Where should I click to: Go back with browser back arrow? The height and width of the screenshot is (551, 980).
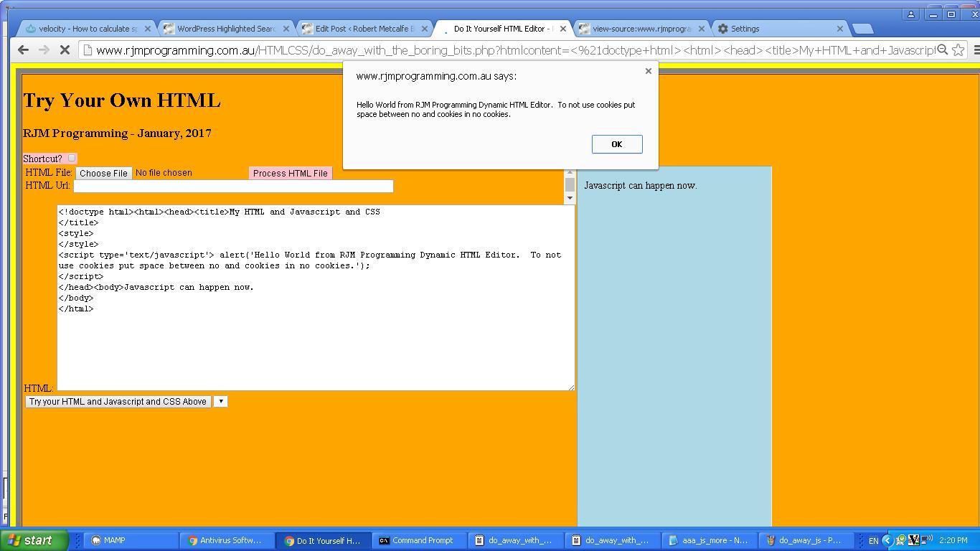(x=23, y=50)
